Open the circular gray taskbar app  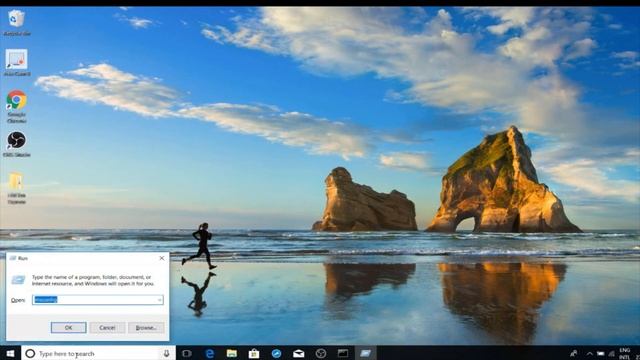[321, 353]
